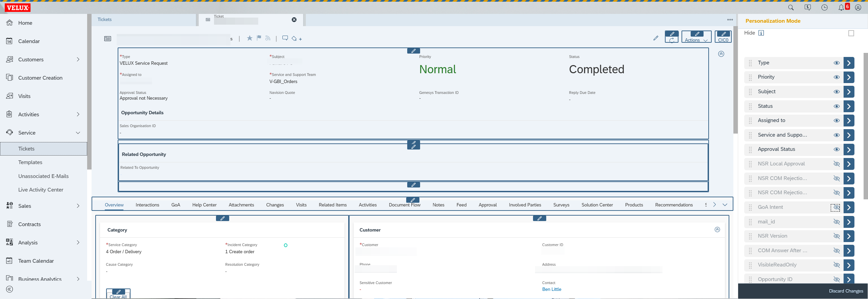Close the open Ticket tab
This screenshot has height=299, width=868.
[x=294, y=20]
